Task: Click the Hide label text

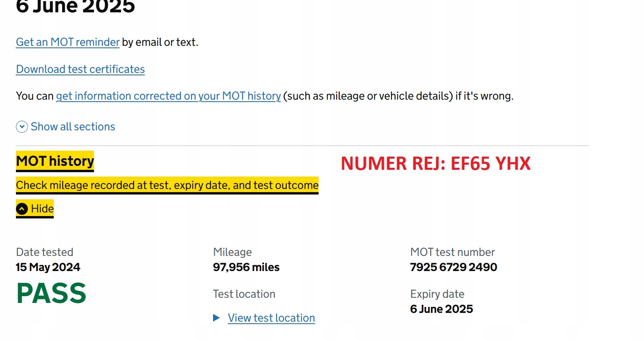Action: pyautogui.click(x=42, y=209)
